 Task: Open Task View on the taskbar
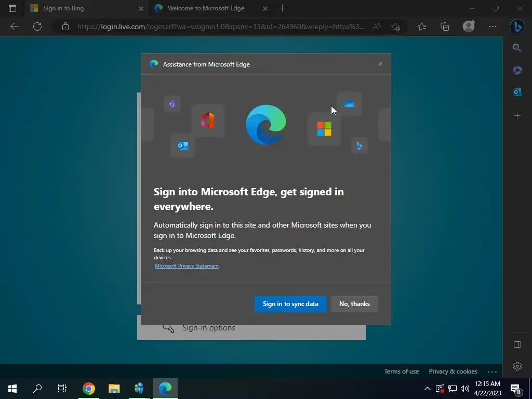pyautogui.click(x=62, y=389)
